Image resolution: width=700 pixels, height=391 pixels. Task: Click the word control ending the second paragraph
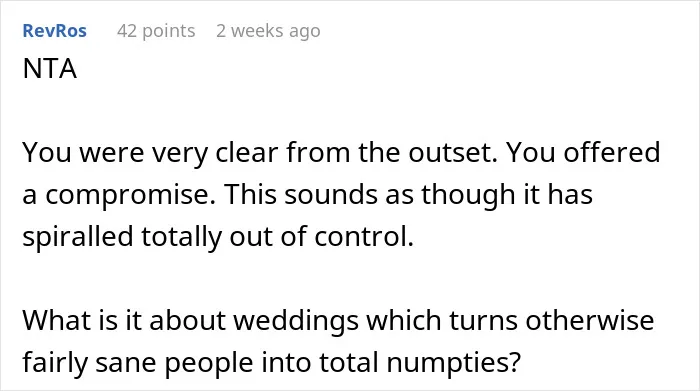[x=364, y=237]
